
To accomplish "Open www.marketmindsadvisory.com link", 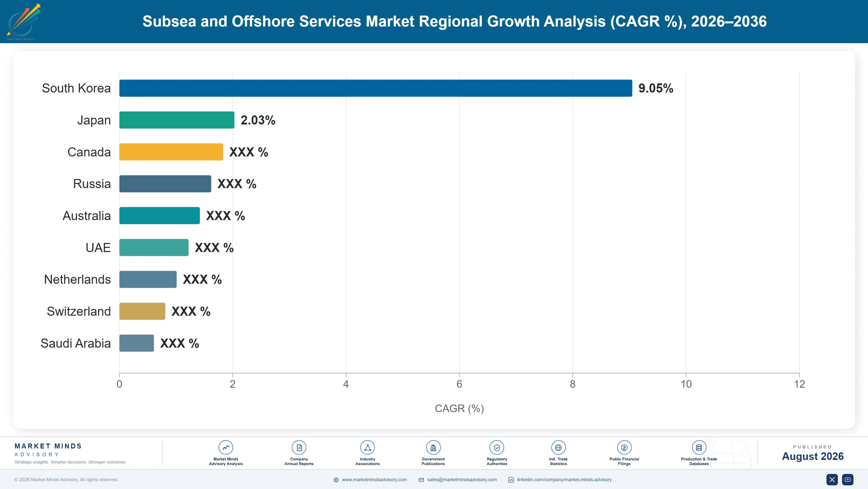I will tap(374, 480).
